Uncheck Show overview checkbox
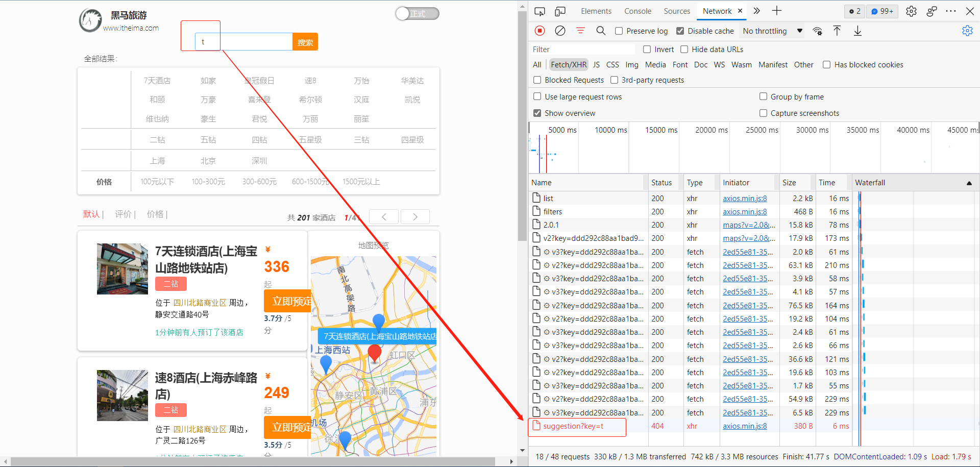980x467 pixels. (537, 113)
